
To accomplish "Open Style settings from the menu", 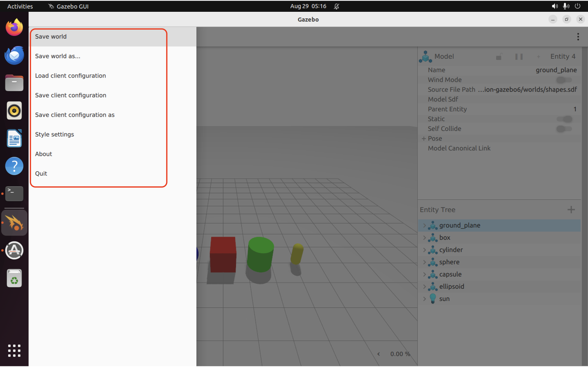I will pyautogui.click(x=55, y=134).
